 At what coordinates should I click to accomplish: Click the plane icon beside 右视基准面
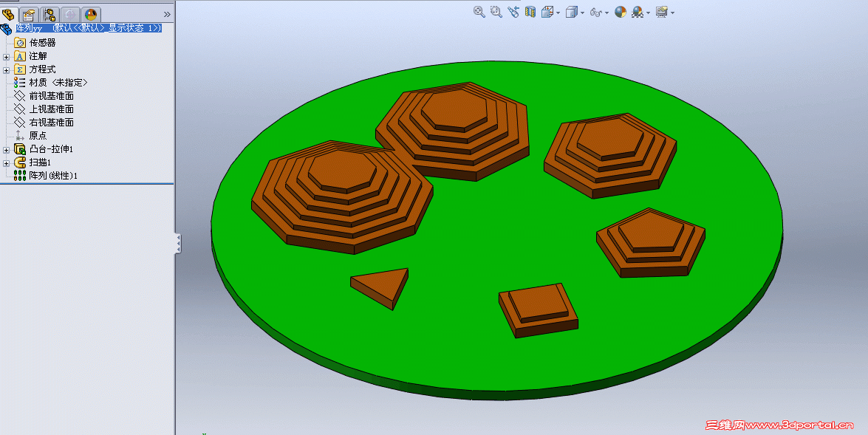(20, 123)
